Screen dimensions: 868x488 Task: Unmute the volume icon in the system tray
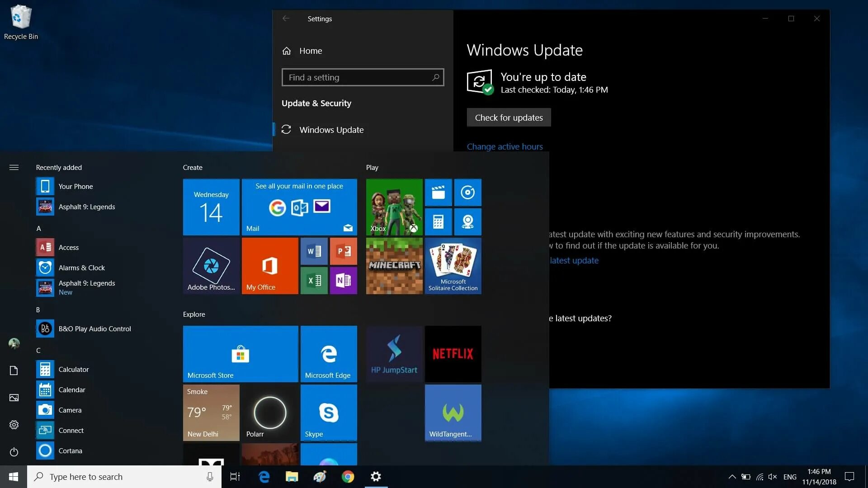pyautogui.click(x=773, y=477)
